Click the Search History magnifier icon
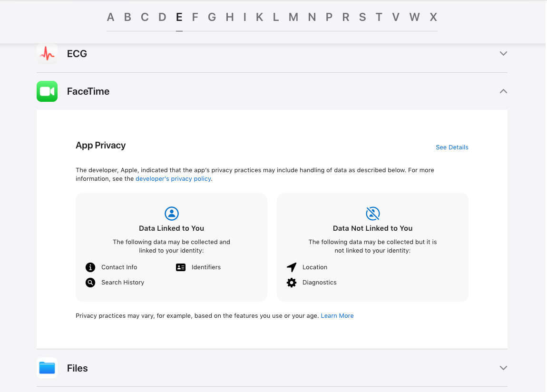 (x=90, y=283)
